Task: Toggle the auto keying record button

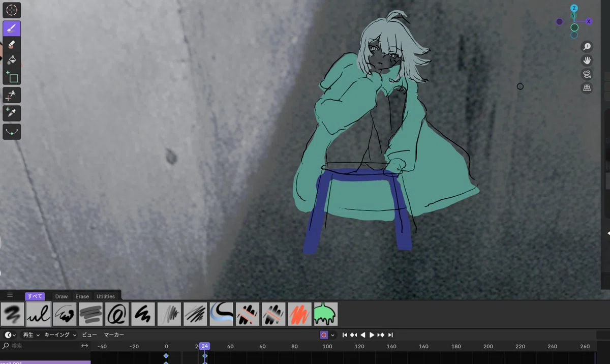Action: pyautogui.click(x=323, y=335)
